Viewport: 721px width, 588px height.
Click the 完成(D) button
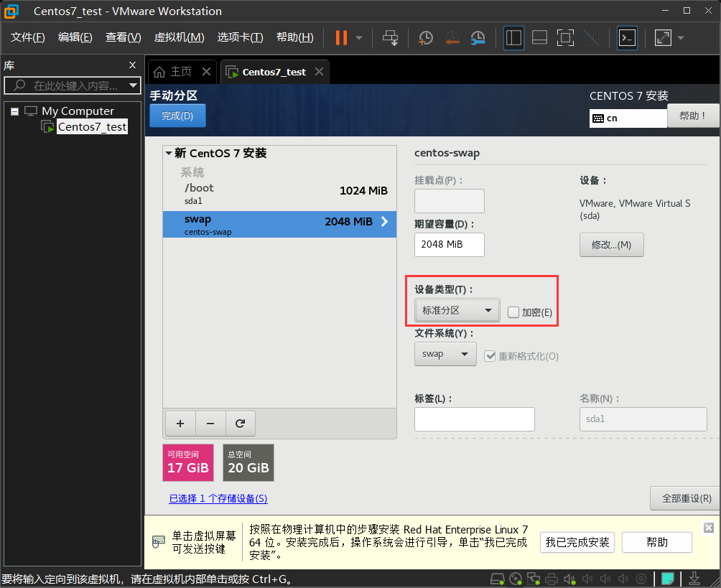(x=177, y=116)
